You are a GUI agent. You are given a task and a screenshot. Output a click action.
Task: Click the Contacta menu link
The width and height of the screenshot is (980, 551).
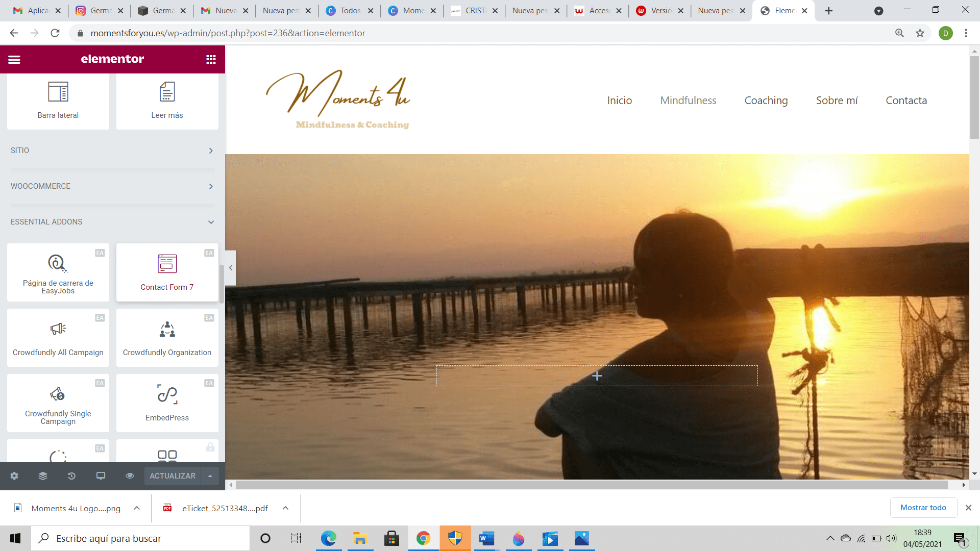(906, 101)
